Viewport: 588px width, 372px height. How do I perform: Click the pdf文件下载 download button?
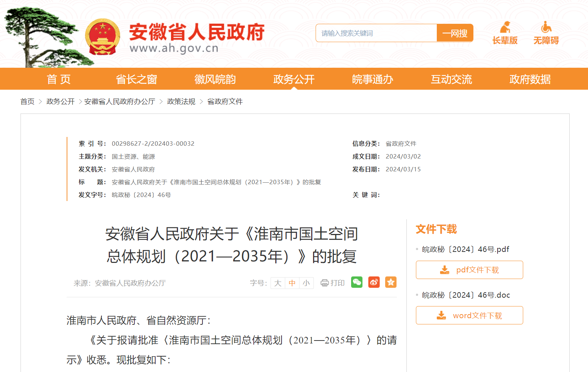click(469, 270)
